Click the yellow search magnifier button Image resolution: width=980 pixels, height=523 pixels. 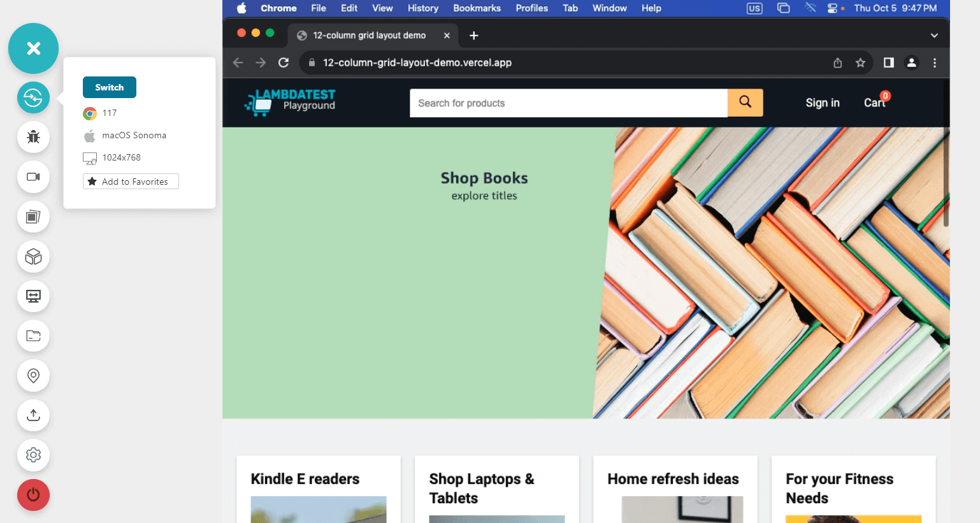[x=745, y=102]
